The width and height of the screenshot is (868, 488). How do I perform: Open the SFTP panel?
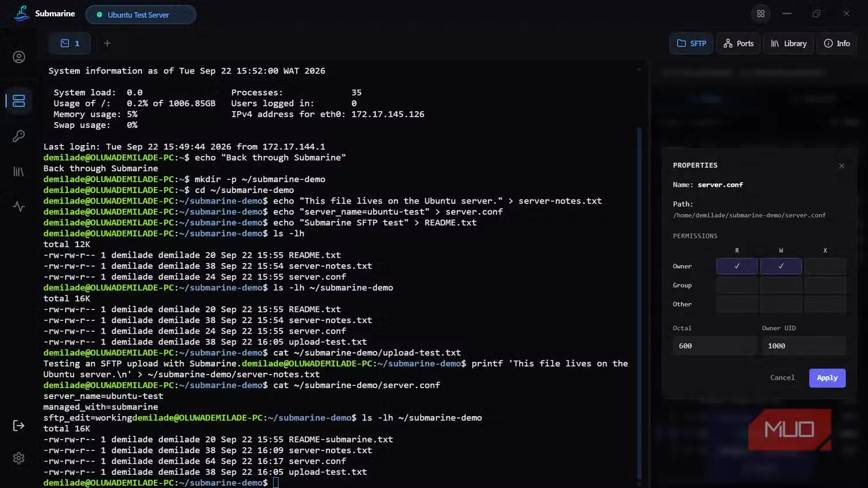click(x=692, y=43)
